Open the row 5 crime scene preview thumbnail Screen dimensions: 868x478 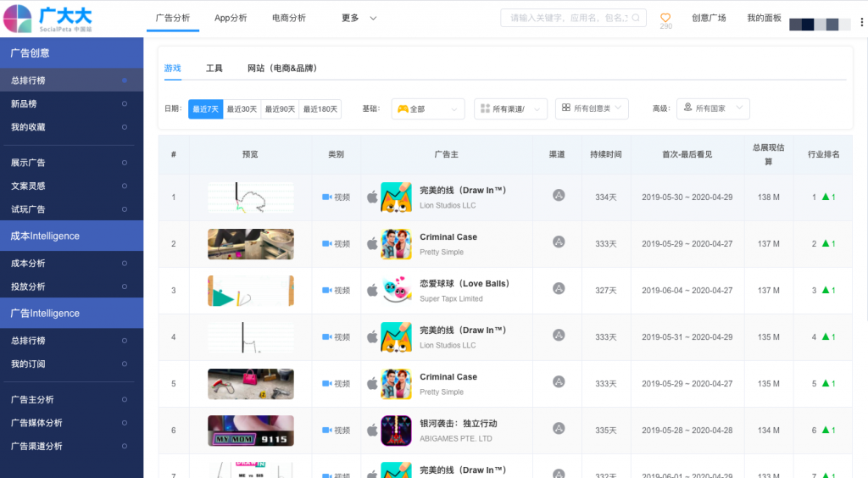[251, 384]
